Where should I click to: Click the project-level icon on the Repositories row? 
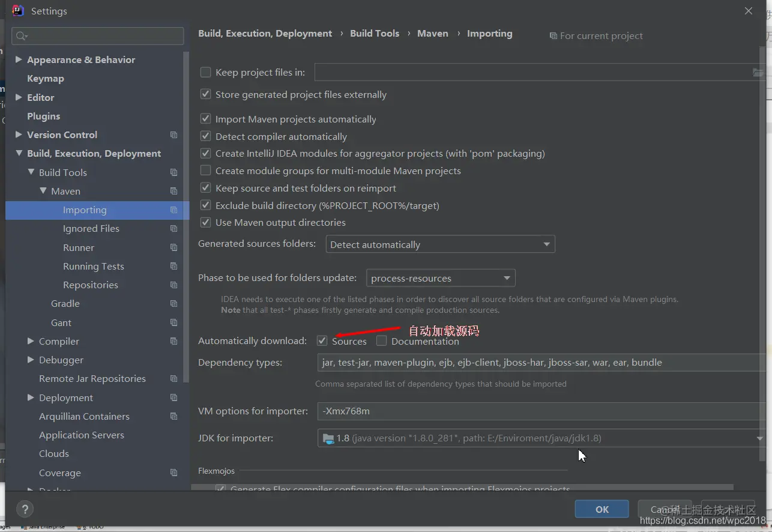(173, 285)
